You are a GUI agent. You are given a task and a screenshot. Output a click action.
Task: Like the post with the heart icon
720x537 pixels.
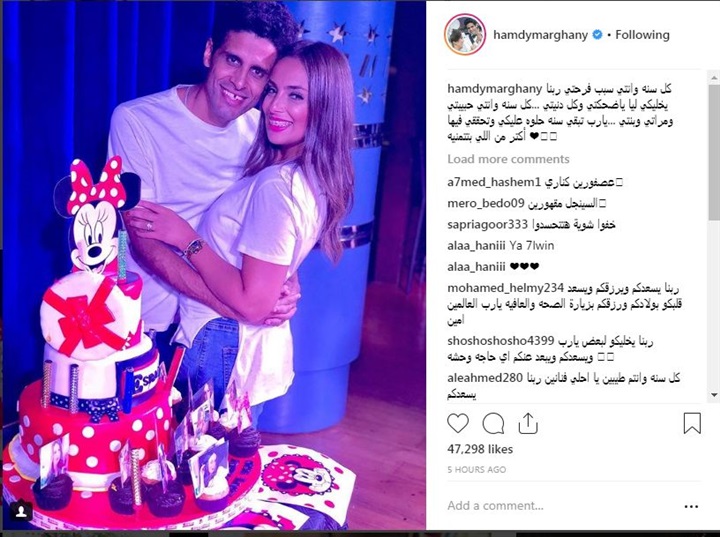point(458,424)
